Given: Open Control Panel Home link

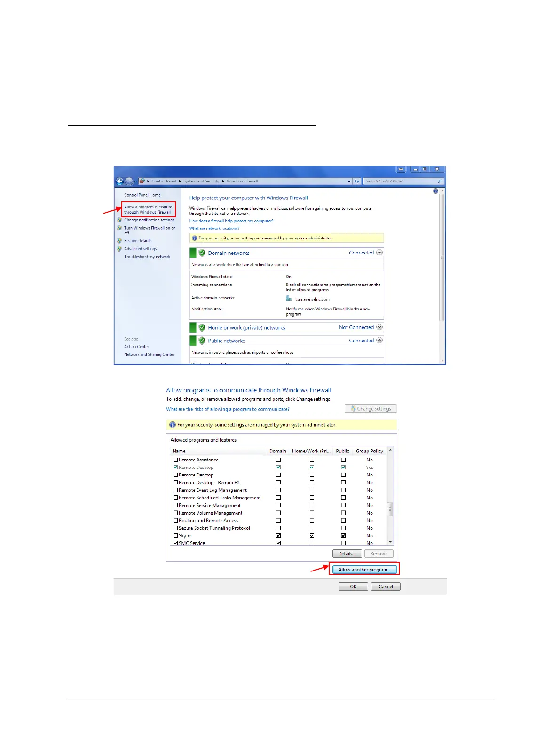Looking at the screenshot, I should click(142, 195).
